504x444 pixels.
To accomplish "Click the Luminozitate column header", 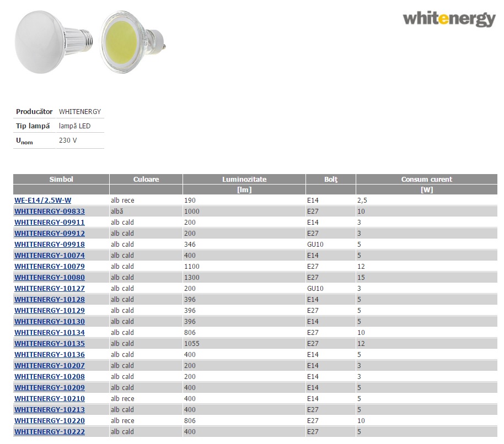I will [x=244, y=179].
